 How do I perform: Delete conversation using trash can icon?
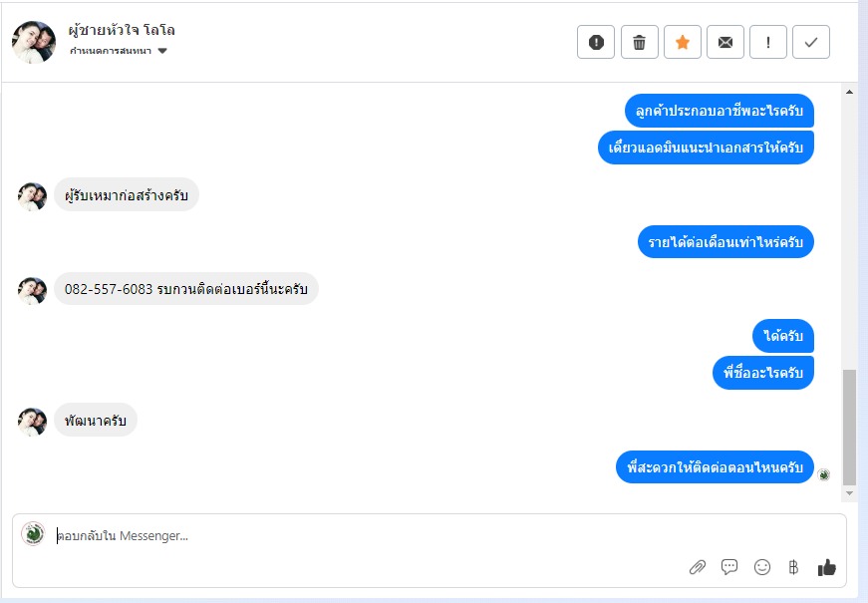click(640, 42)
